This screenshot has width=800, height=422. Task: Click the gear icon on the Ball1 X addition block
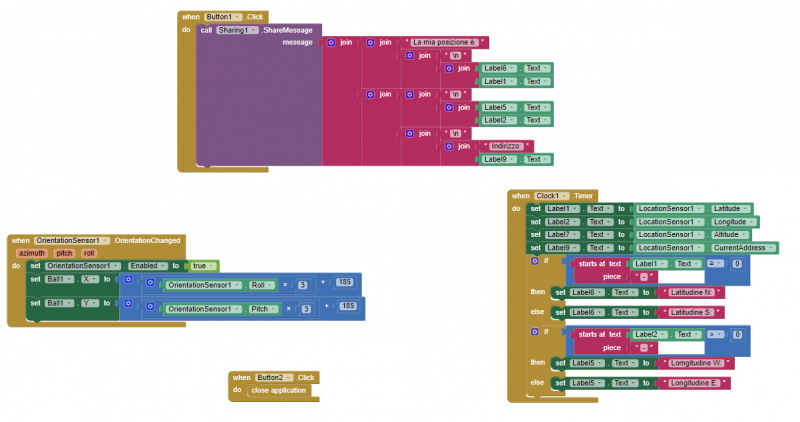tap(128, 279)
